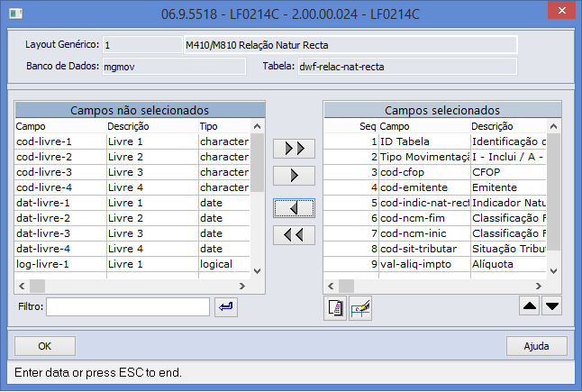Select the val-aliq-impto selected field
Viewport: 582px width, 392px height.
[x=435, y=264]
